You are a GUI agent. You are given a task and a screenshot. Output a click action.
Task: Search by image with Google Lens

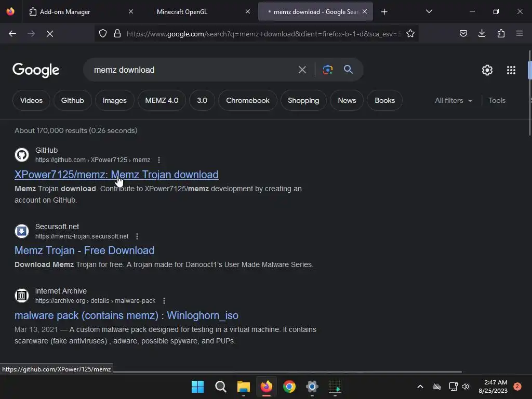(x=327, y=70)
